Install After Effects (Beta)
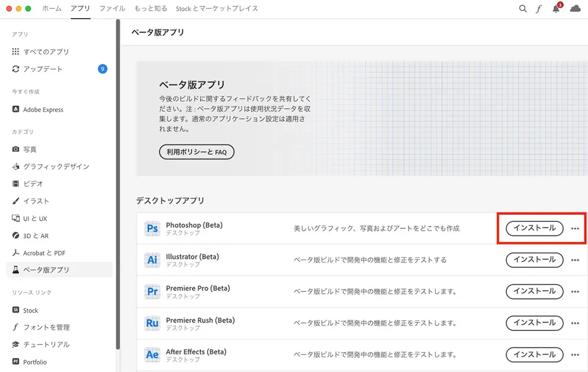This screenshot has height=372, width=588. tap(534, 354)
